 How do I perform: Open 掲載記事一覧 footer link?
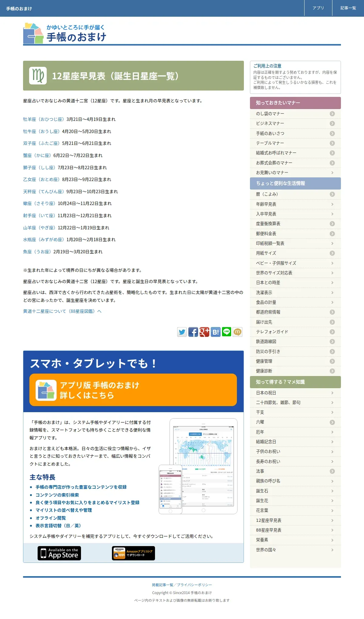pyautogui.click(x=163, y=585)
